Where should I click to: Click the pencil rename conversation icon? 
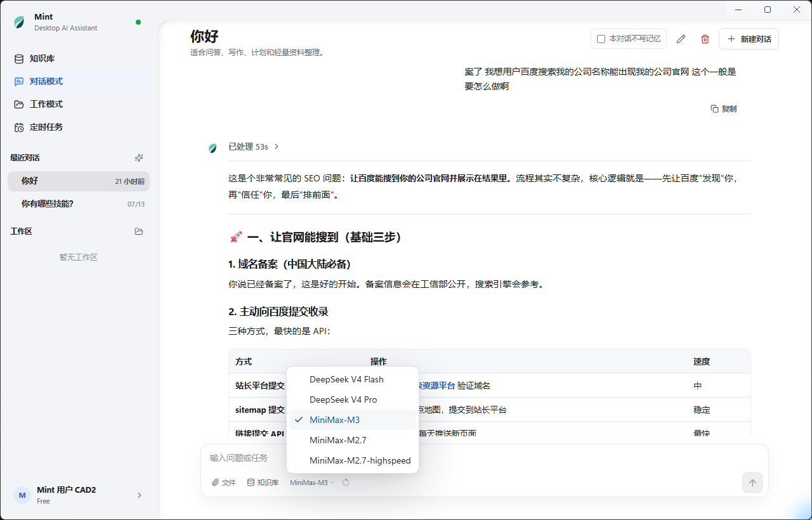point(681,39)
